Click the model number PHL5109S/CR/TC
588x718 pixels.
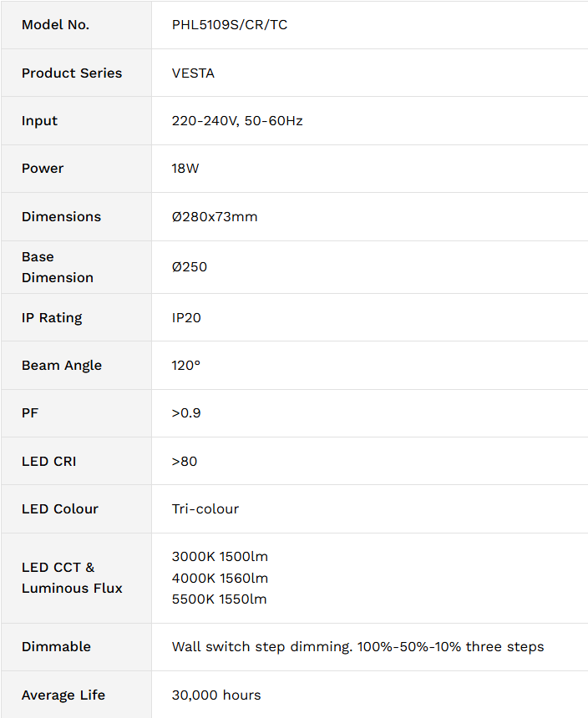click(230, 25)
